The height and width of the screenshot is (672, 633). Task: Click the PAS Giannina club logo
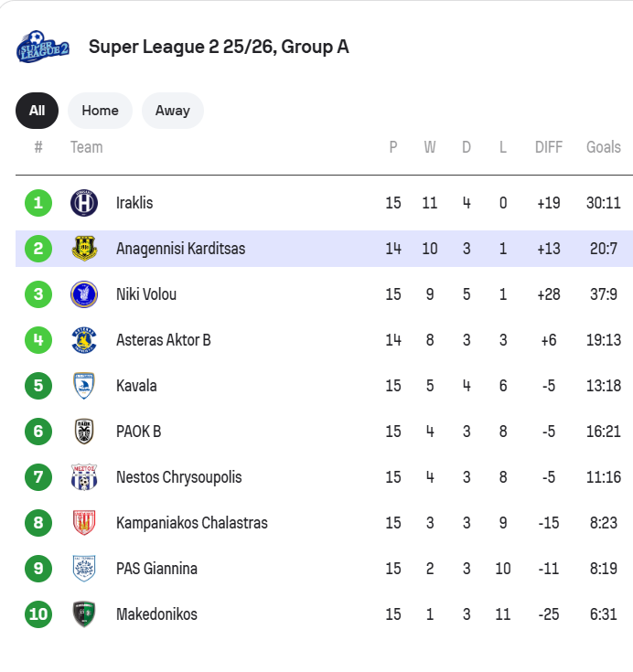pyautogui.click(x=84, y=569)
